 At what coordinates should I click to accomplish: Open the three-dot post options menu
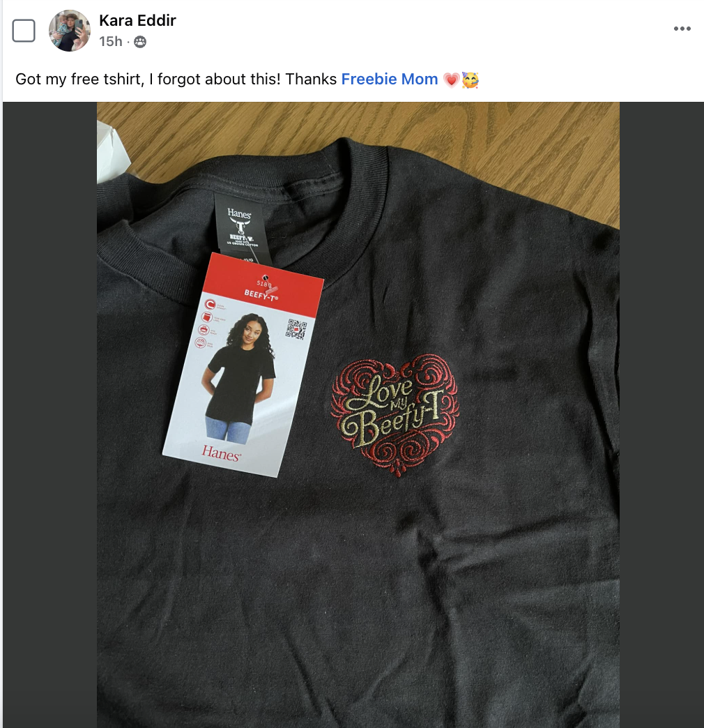tap(682, 29)
